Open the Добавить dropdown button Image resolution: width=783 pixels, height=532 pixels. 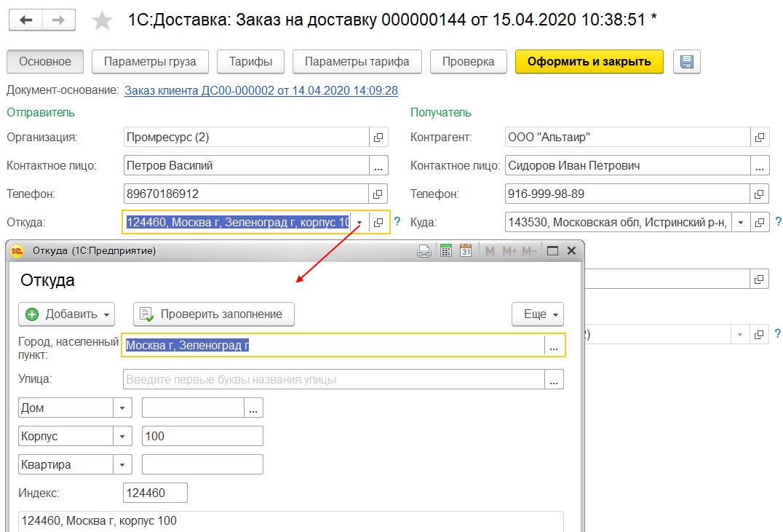pos(66,314)
